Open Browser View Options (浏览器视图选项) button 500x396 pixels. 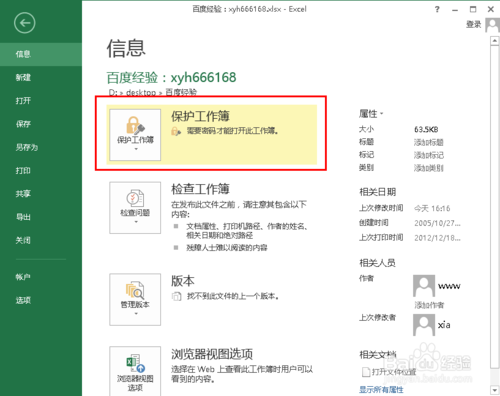click(x=135, y=371)
